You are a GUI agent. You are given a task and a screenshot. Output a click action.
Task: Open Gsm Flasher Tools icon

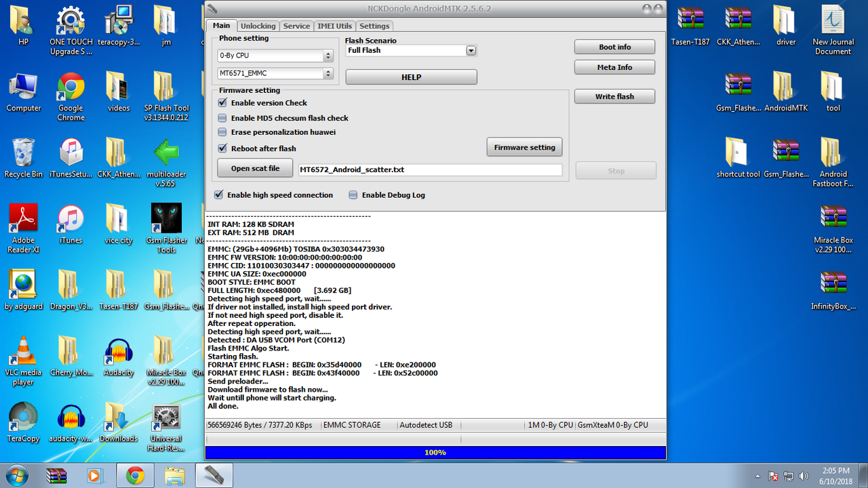coord(165,229)
